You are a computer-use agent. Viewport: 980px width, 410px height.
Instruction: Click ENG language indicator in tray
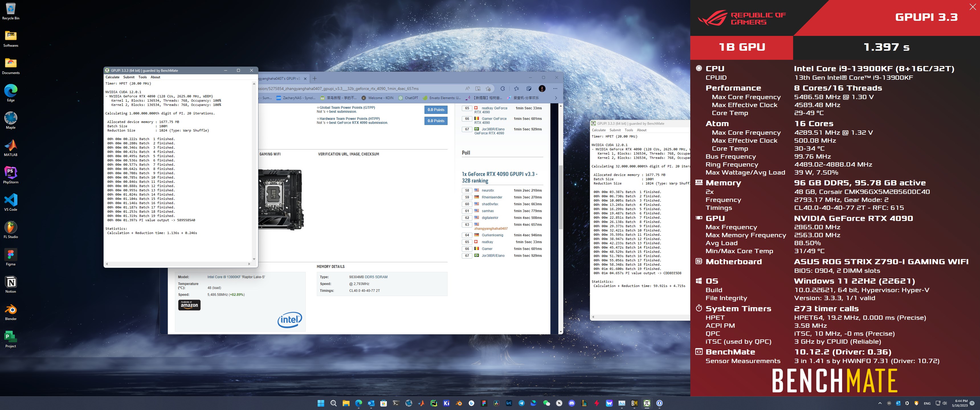[x=927, y=403]
